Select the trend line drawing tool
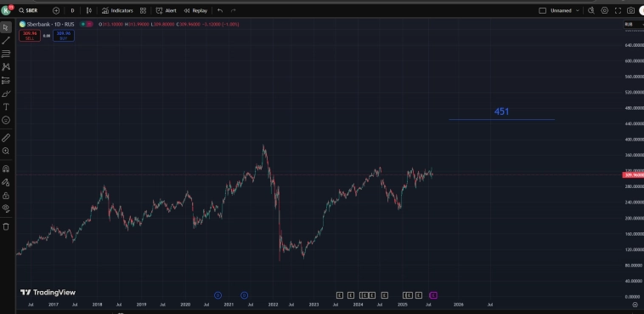Screen dimensions: 644x314 point(6,40)
